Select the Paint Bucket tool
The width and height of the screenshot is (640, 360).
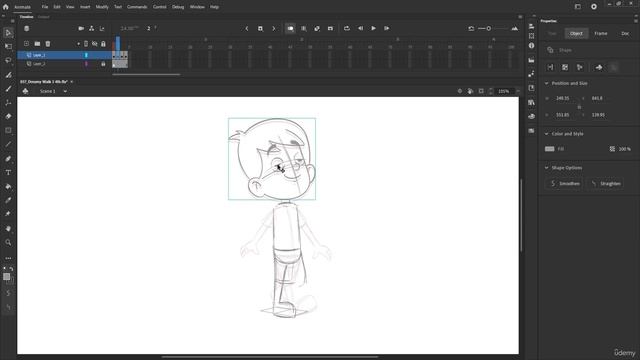coord(8,187)
